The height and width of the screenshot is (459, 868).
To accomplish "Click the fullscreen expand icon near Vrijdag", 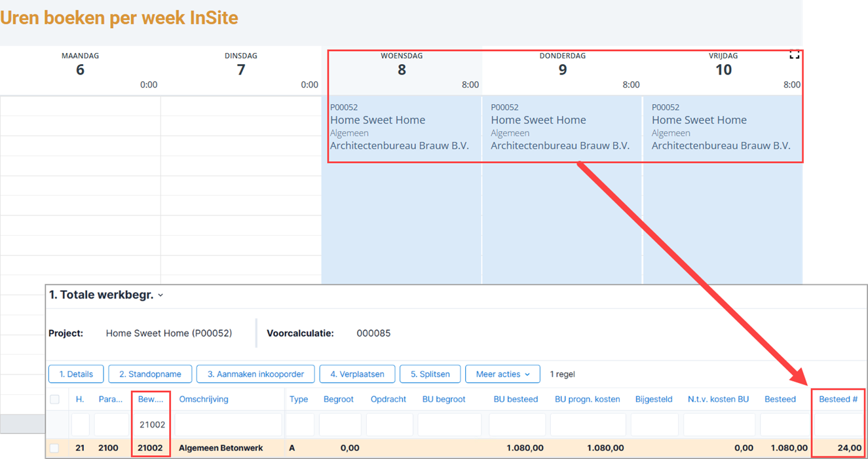I will 794,56.
